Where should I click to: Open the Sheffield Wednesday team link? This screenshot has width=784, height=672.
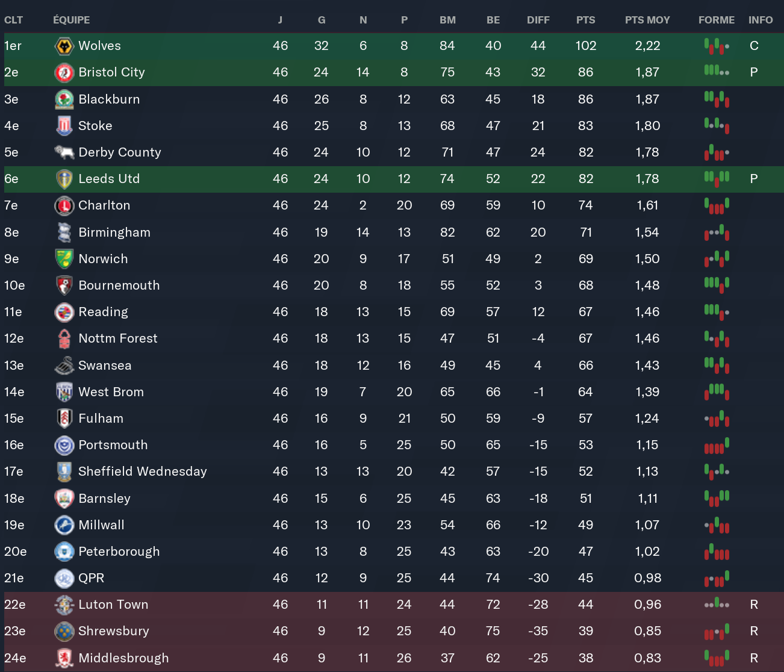[x=142, y=471]
